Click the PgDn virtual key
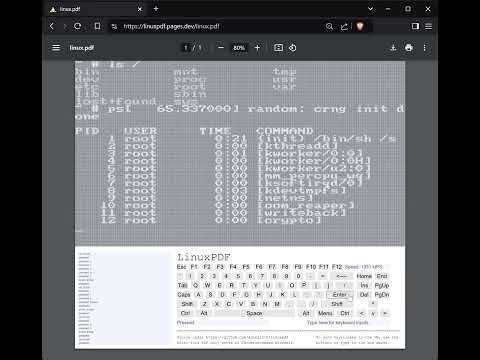This screenshot has height=360, width=480. [382, 295]
